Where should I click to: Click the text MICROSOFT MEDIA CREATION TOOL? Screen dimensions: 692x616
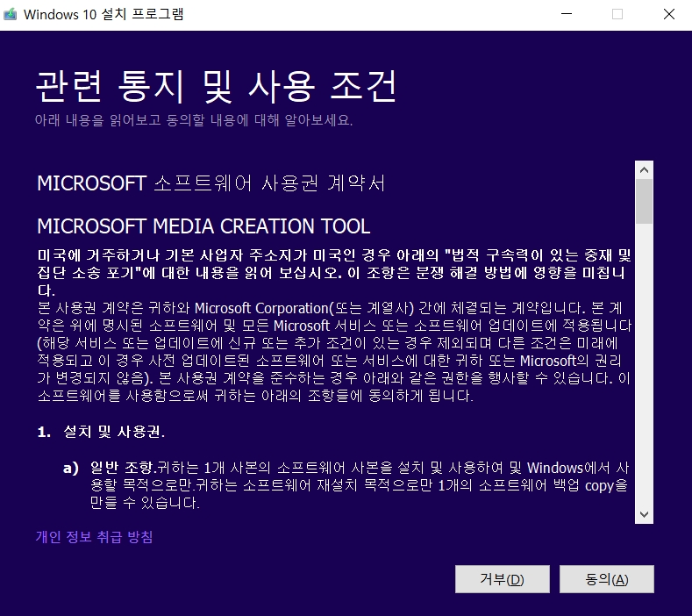(x=203, y=226)
